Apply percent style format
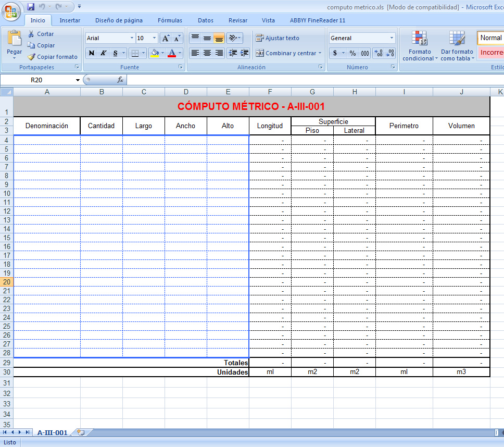This screenshot has height=447, width=504. [352, 53]
